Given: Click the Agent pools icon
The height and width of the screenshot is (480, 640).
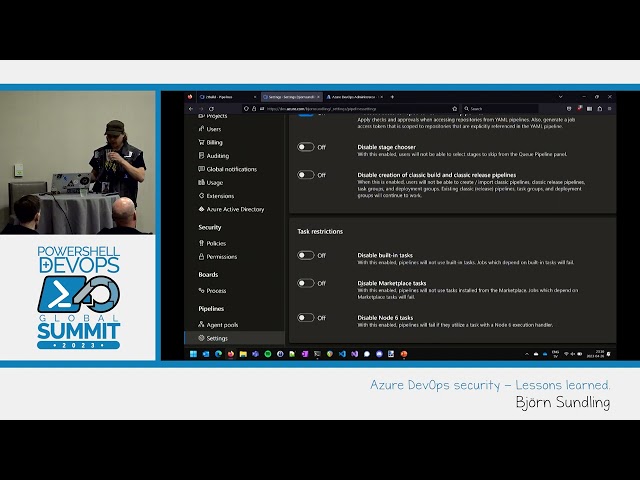Looking at the screenshot, I should (201, 324).
